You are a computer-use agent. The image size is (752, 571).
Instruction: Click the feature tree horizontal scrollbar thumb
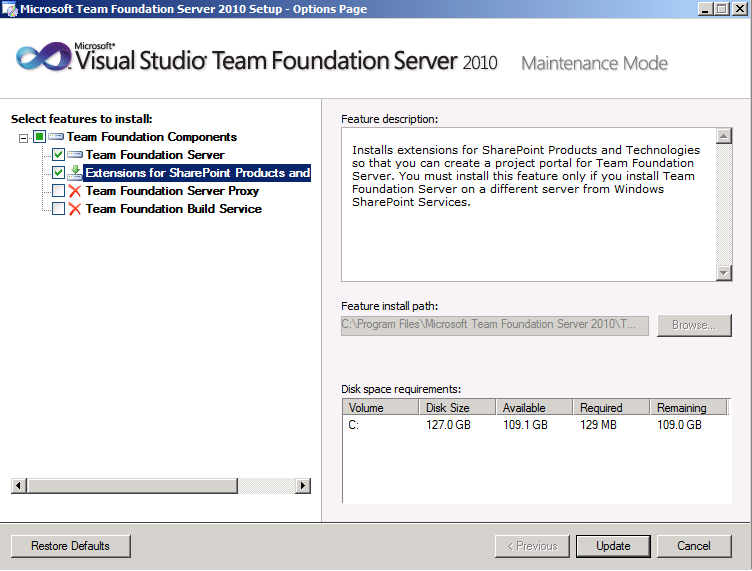(x=132, y=486)
